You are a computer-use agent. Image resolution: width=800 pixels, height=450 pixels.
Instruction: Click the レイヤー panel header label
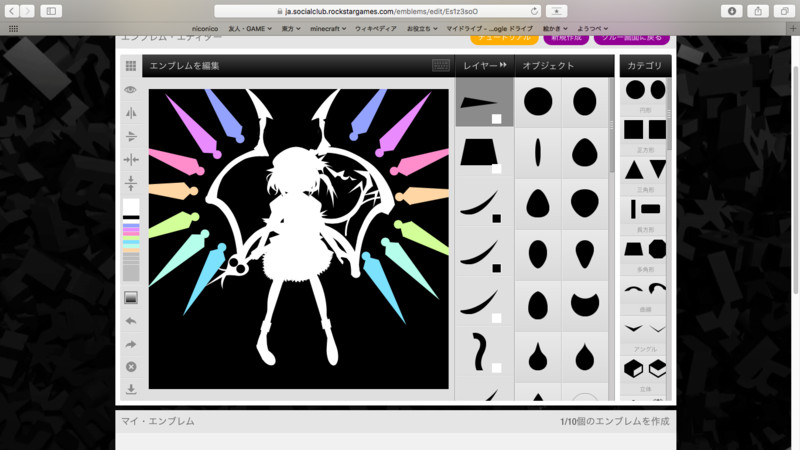[x=480, y=65]
